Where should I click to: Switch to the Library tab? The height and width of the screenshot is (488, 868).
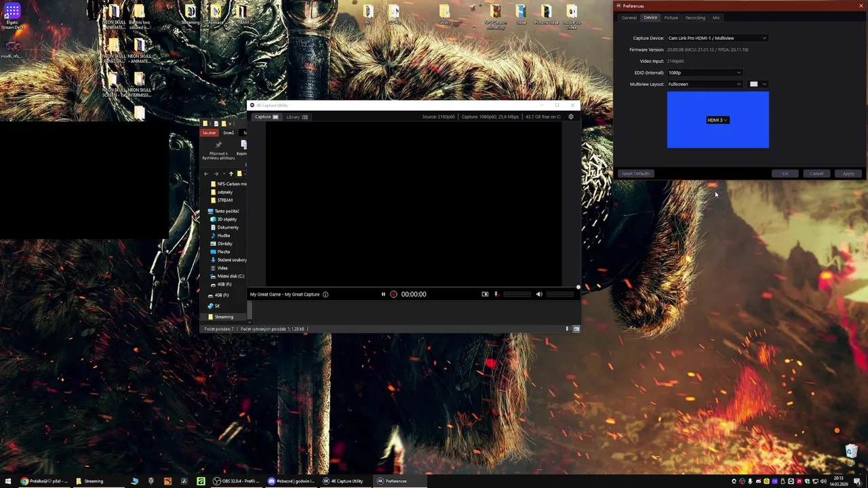297,117
